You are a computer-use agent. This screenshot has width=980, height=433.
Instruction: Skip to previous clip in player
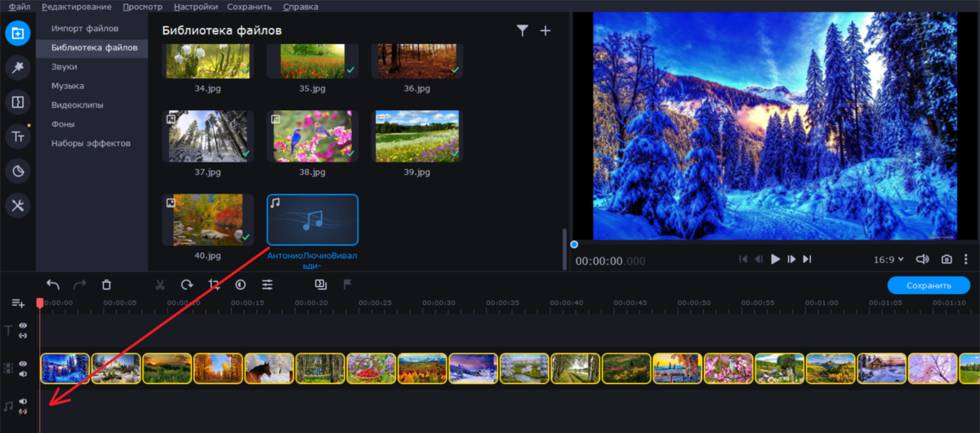(x=743, y=259)
